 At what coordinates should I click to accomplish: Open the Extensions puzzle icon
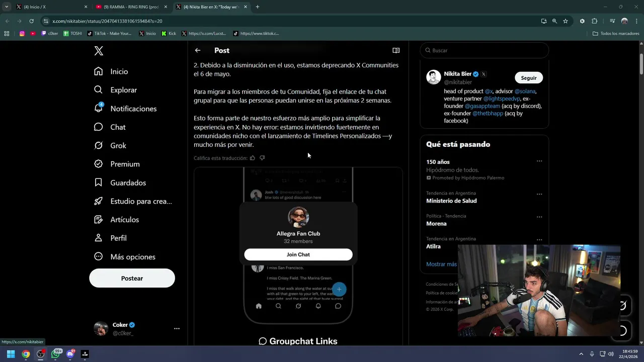[x=595, y=21]
